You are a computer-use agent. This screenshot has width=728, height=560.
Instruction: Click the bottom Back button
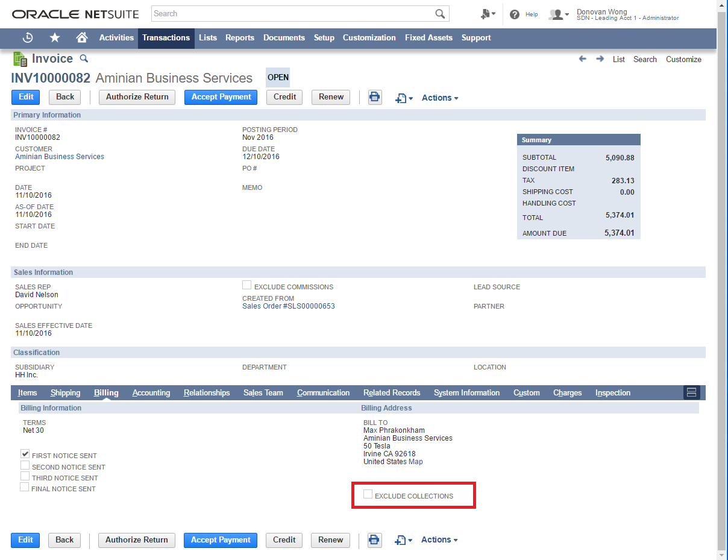click(64, 540)
